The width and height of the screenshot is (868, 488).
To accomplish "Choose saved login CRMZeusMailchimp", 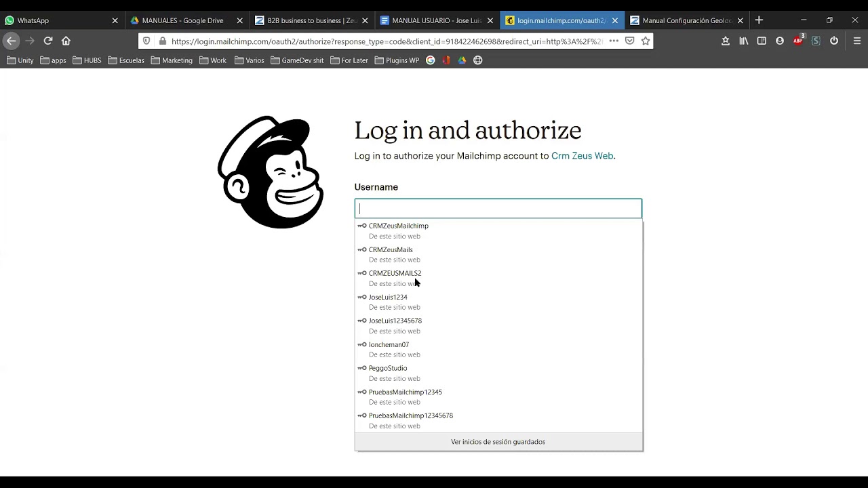I will click(498, 230).
